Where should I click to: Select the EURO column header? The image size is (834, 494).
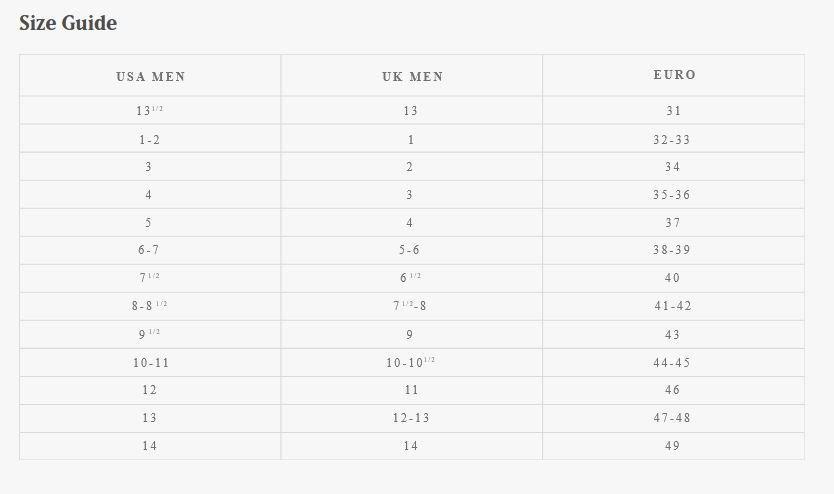pyautogui.click(x=673, y=76)
